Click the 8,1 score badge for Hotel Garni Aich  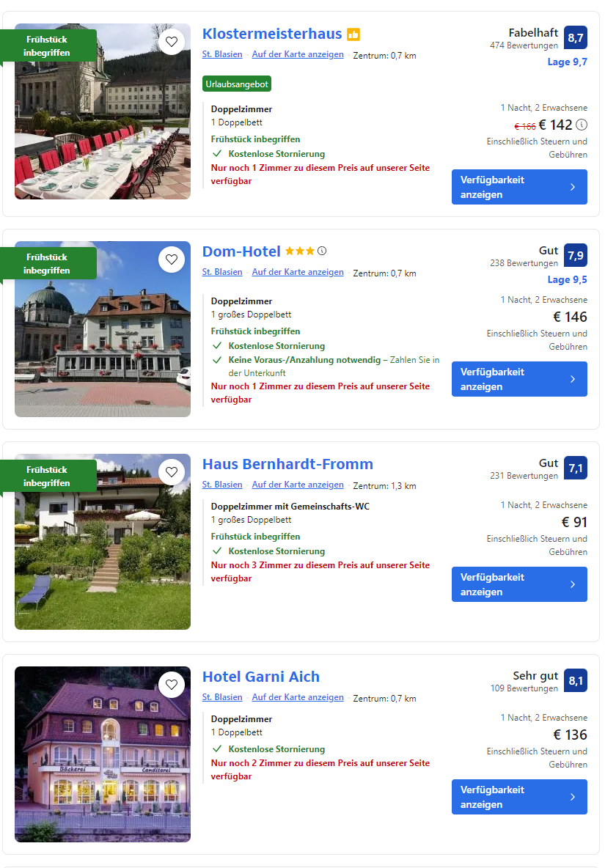pos(576,680)
